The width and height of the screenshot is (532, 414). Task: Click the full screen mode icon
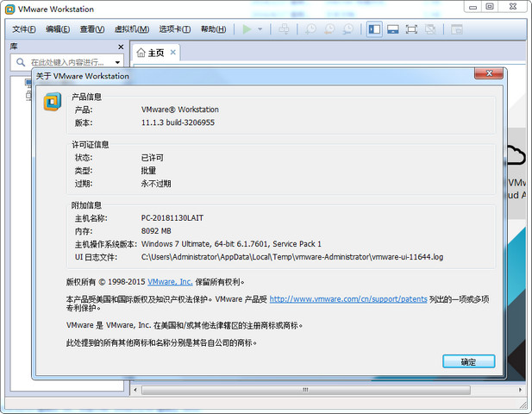[x=411, y=29]
